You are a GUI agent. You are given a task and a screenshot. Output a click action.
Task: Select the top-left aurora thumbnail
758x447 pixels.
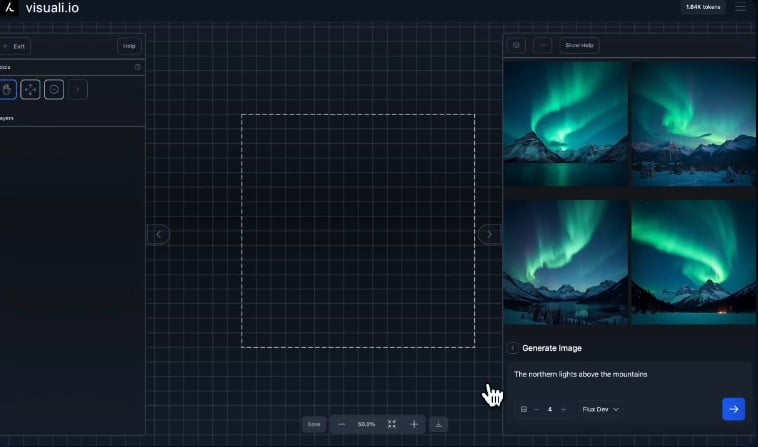566,124
